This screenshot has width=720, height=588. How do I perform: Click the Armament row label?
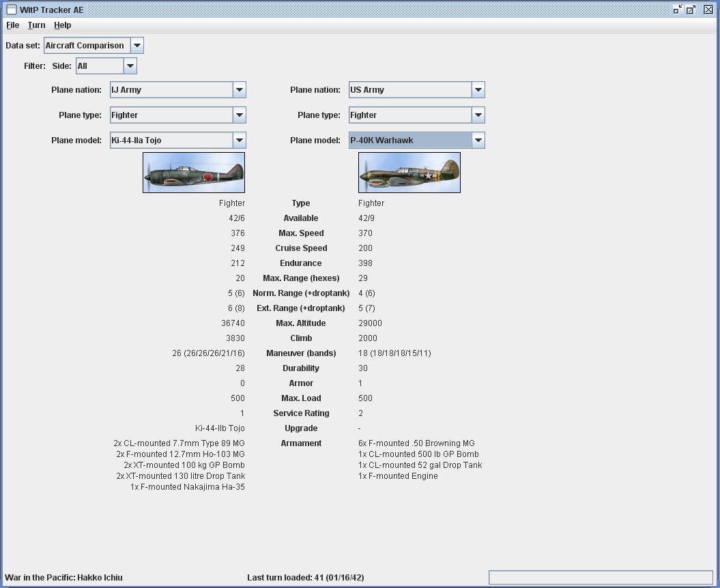(301, 443)
